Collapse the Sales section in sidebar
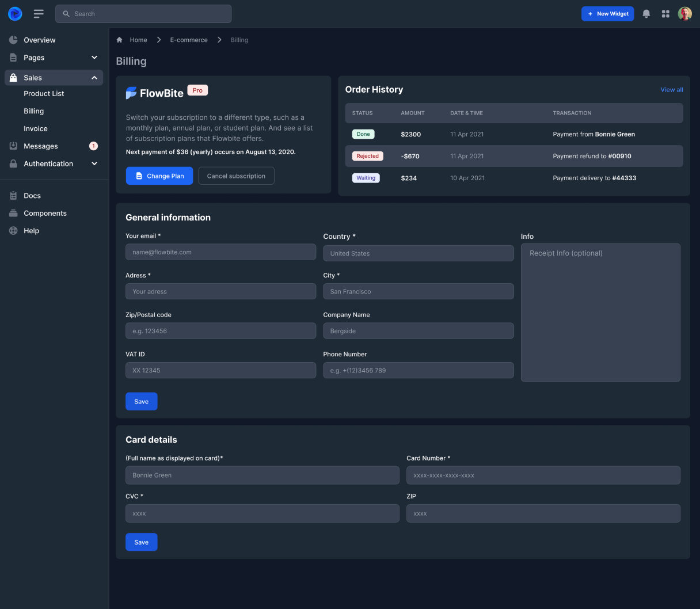Image resolution: width=700 pixels, height=609 pixels. pos(94,78)
